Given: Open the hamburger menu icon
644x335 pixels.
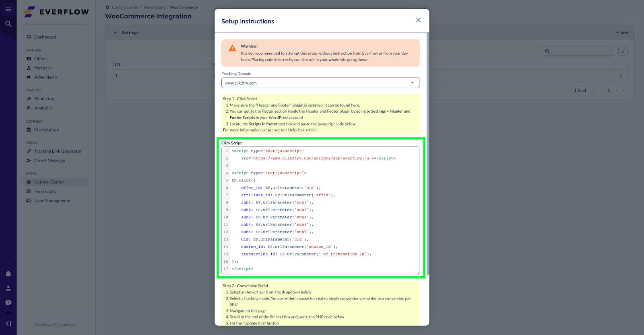Looking at the screenshot, I should (8, 9).
